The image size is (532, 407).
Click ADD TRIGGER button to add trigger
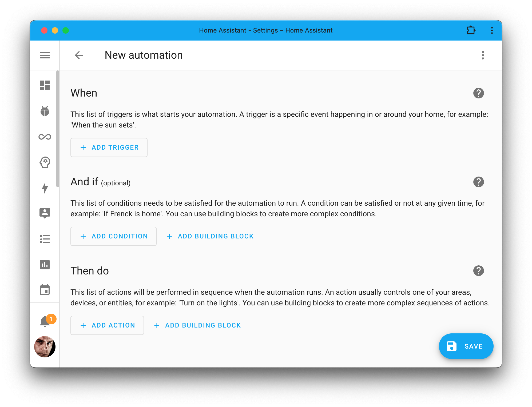[109, 147]
